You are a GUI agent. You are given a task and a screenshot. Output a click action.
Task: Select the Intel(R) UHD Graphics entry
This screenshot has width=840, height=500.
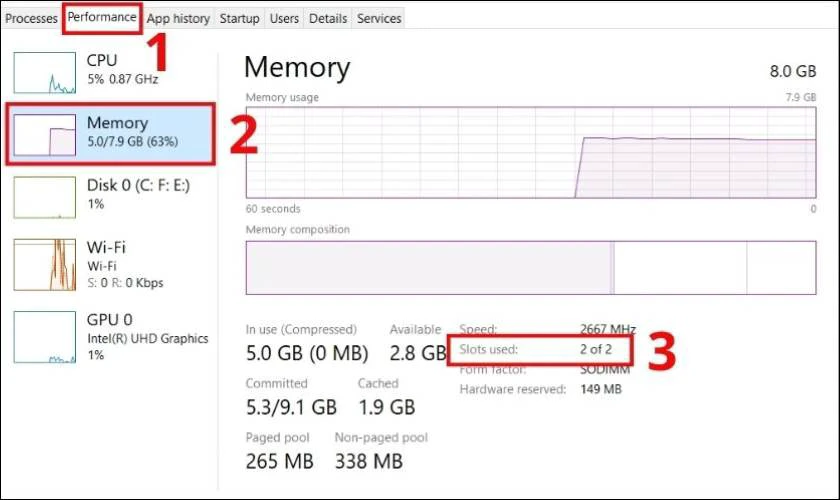147,338
